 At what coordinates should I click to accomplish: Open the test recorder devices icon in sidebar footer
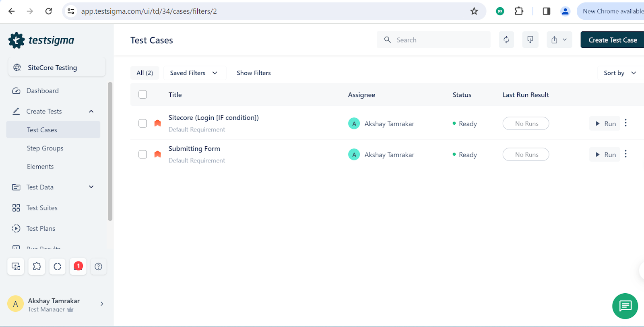(16, 266)
